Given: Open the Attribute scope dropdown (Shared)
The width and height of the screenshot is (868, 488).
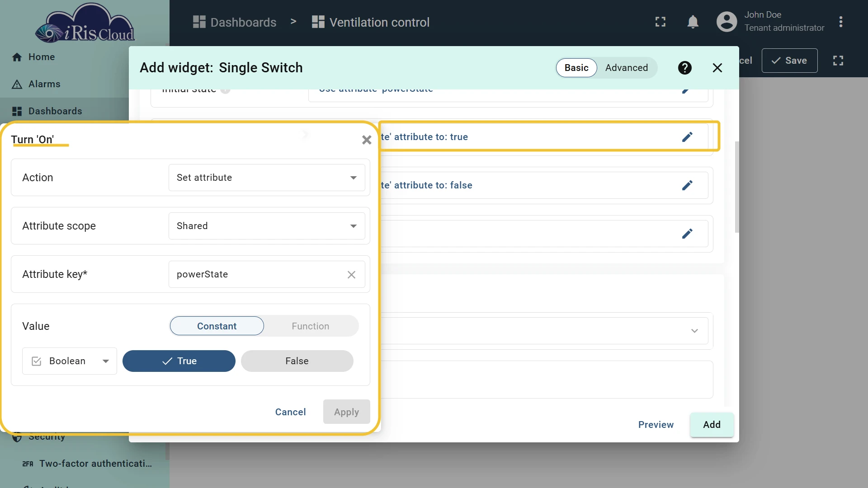Looking at the screenshot, I should pos(267,226).
